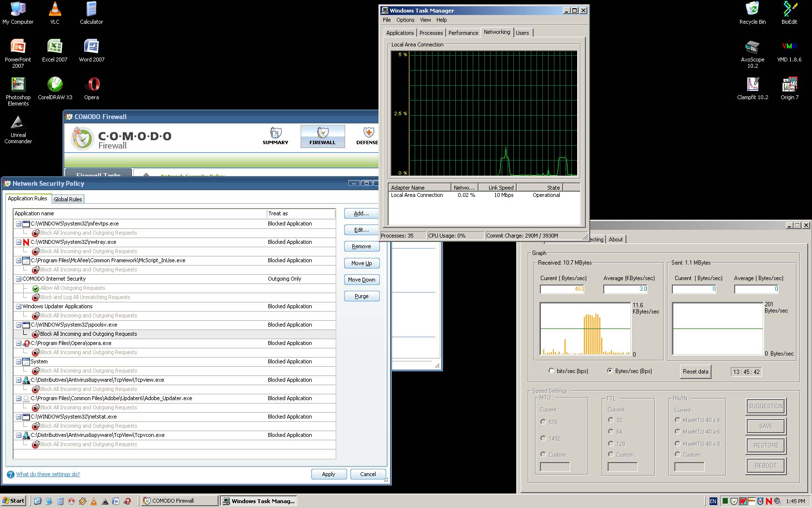This screenshot has height=508, width=812.
Task: Collapse the Windows Updater Applications group
Action: point(18,307)
